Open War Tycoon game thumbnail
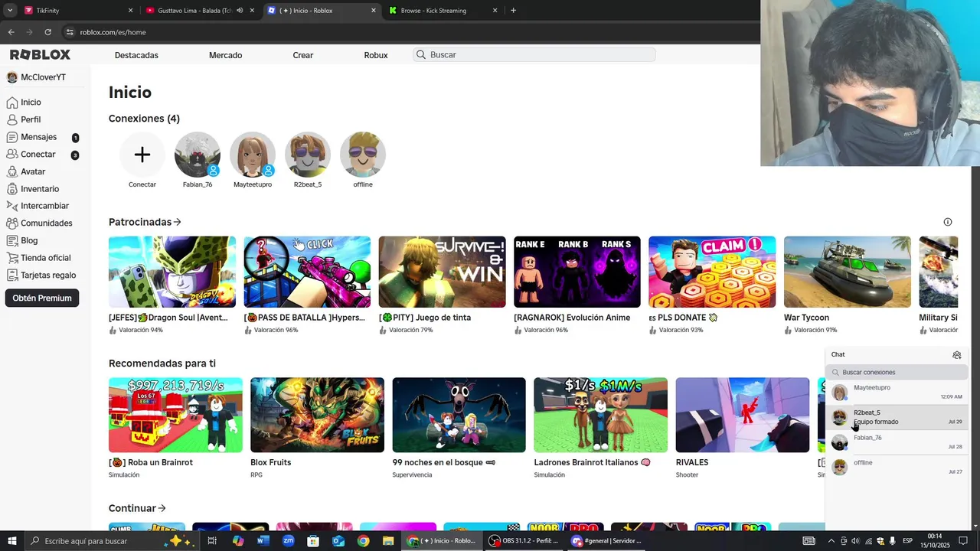 click(848, 272)
